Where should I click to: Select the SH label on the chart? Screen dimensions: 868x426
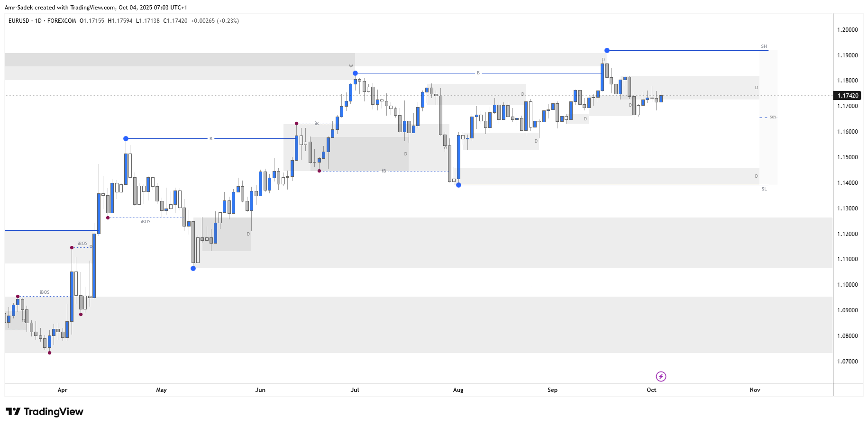click(x=764, y=46)
